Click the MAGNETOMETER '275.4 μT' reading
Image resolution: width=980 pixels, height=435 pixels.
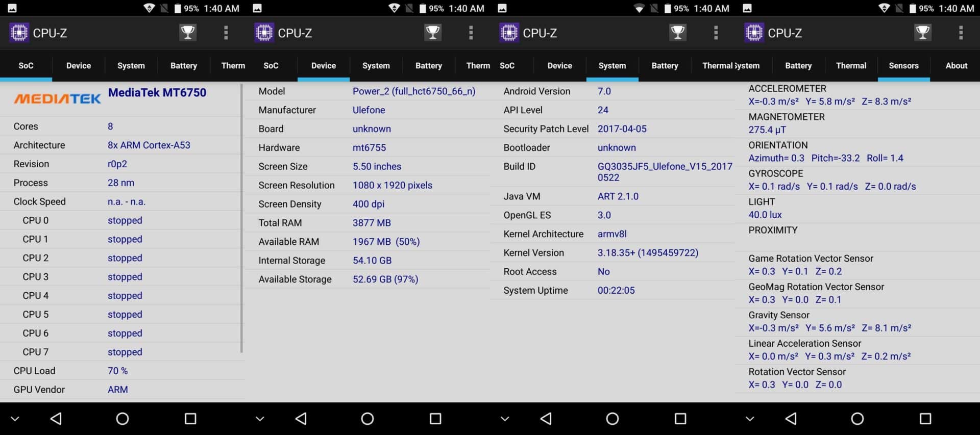point(767,130)
